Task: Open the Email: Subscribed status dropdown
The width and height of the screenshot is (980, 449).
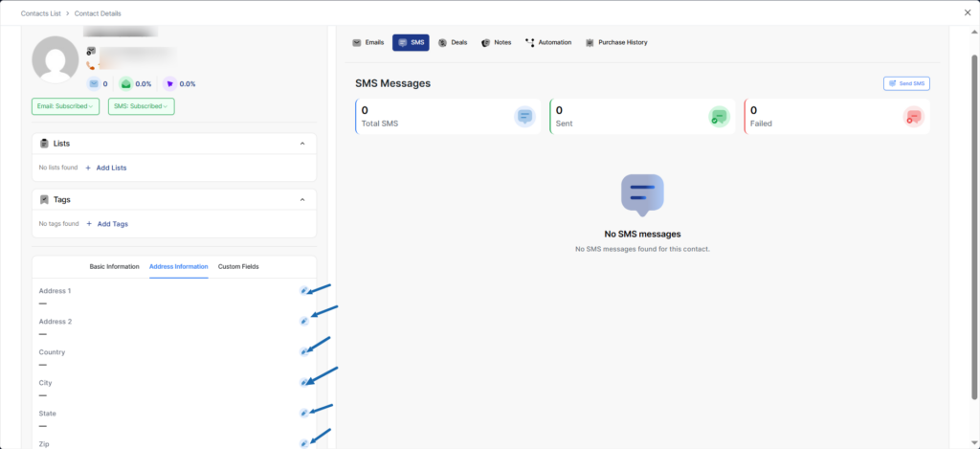Action: 66,106
